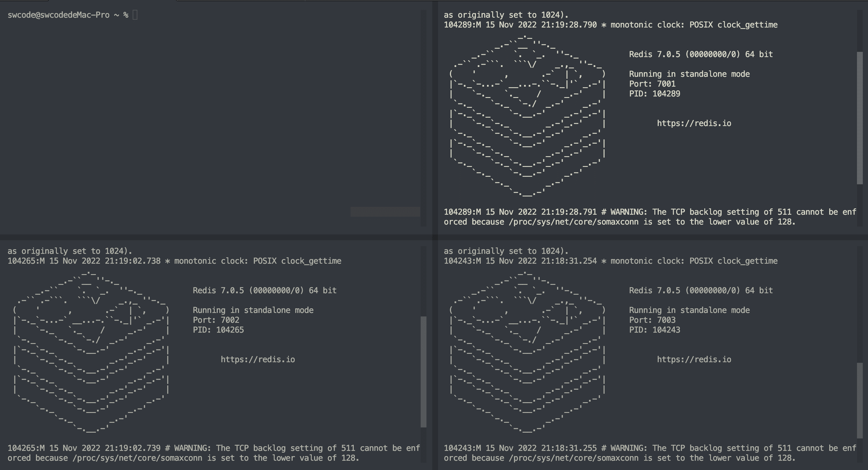Click the scrollbar thumb of the port 7001 pane
The width and height of the screenshot is (868, 470).
coord(860,118)
